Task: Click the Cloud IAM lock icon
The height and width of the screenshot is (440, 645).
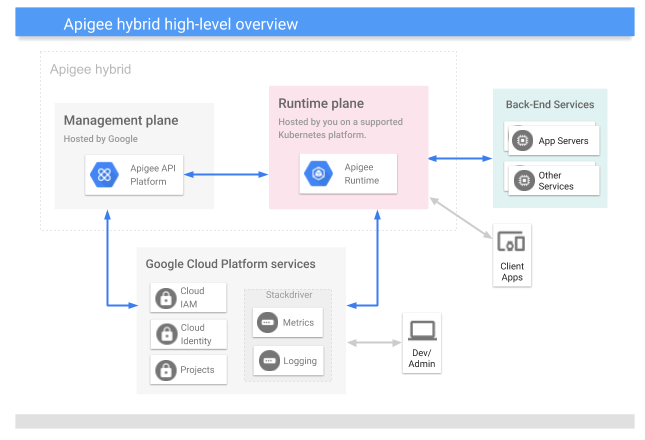Action: coord(165,298)
